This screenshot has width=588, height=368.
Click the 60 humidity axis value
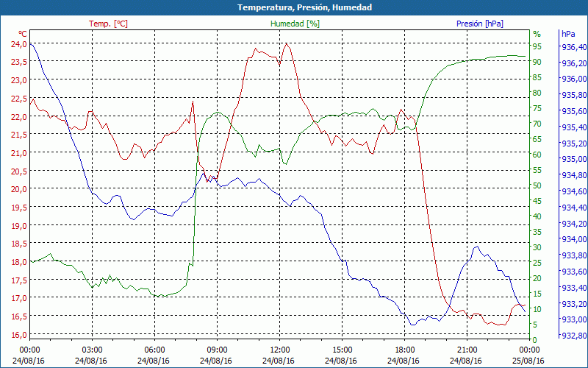[x=537, y=155]
